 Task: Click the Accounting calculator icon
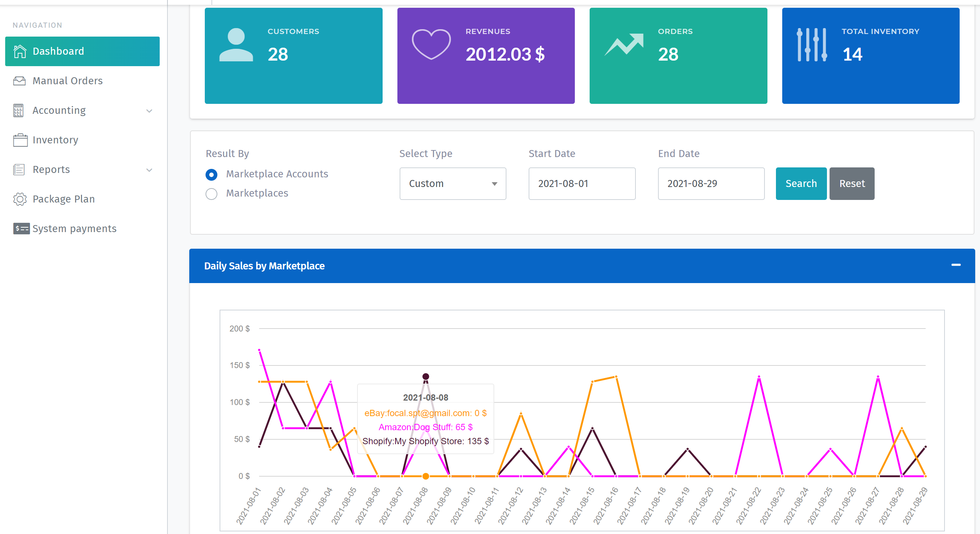[18, 110]
